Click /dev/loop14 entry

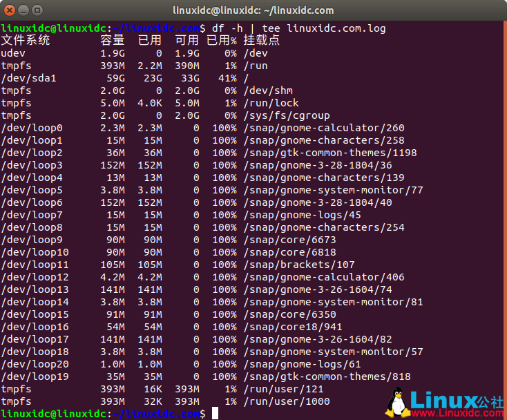pyautogui.click(x=35, y=302)
